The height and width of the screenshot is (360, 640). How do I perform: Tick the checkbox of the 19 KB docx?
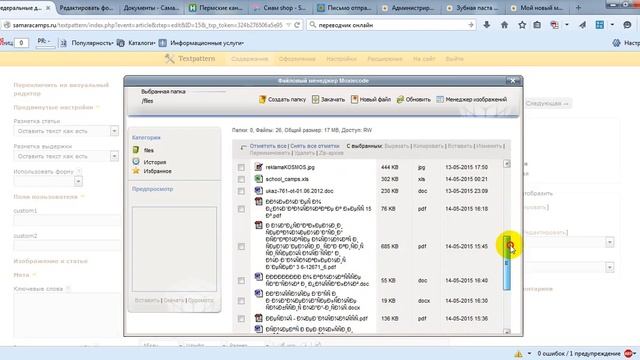(241, 301)
